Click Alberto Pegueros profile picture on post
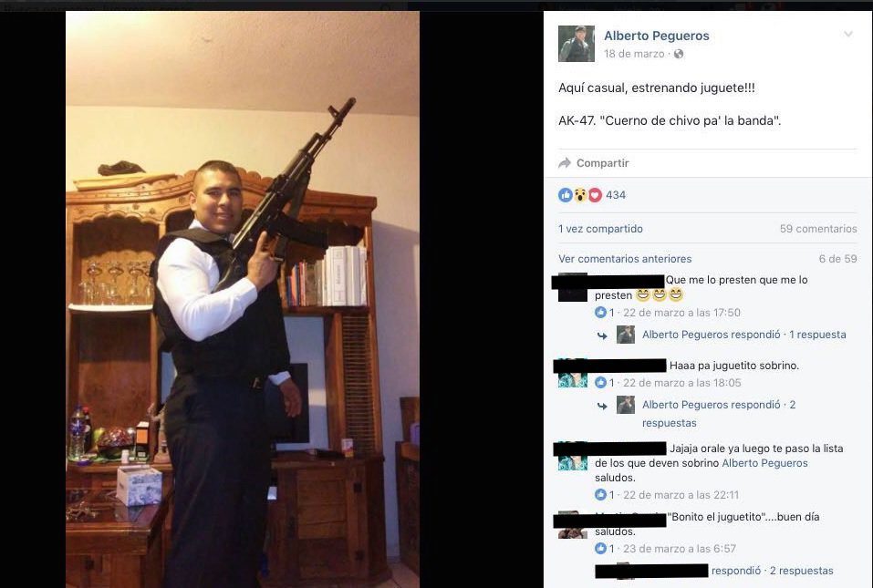873x588 pixels. [x=577, y=44]
